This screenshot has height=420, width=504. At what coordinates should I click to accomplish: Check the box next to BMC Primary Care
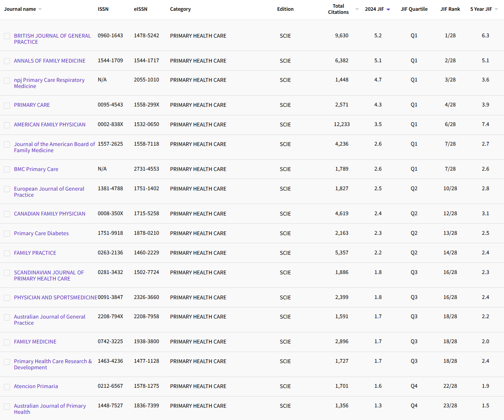click(x=7, y=169)
